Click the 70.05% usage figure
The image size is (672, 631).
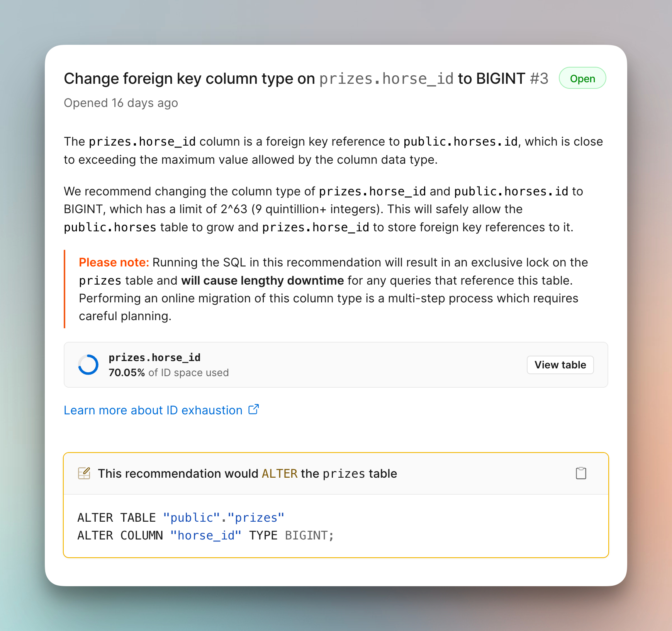tap(127, 373)
